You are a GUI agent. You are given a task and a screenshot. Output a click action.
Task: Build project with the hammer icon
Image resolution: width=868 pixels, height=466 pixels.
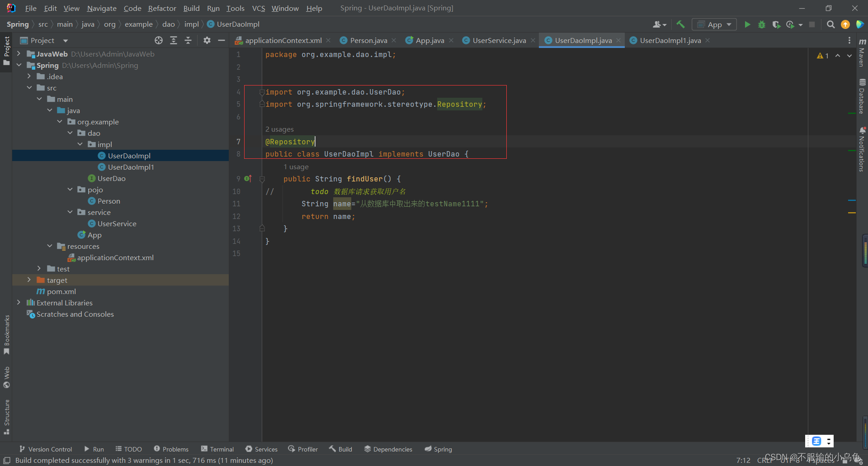[680, 24]
